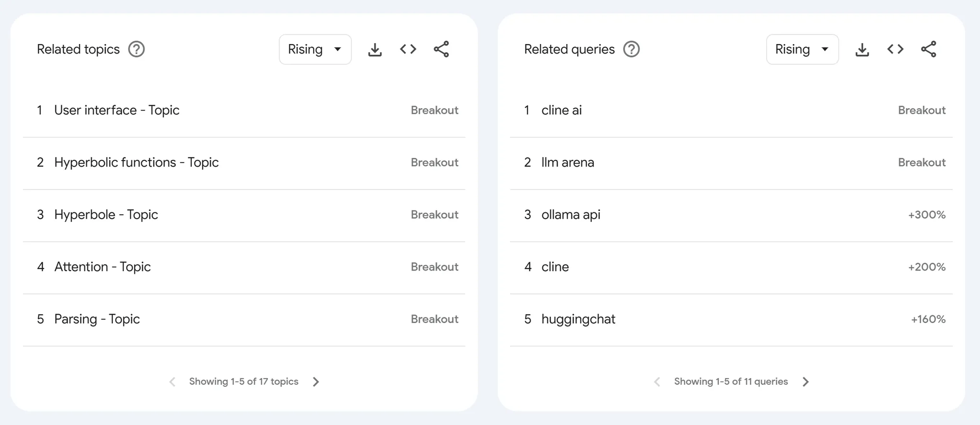Expand the Rising dropdown in Related queries
The height and width of the screenshot is (425, 980).
click(x=802, y=49)
